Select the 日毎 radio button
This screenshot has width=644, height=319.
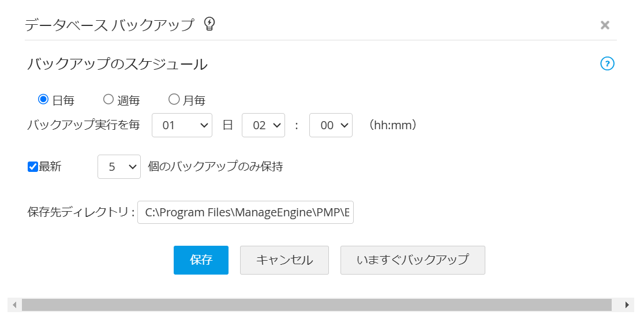tap(43, 100)
